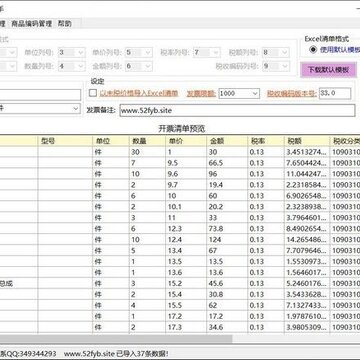
Task: Select the amount cell 73.8
Action: [x=227, y=229]
